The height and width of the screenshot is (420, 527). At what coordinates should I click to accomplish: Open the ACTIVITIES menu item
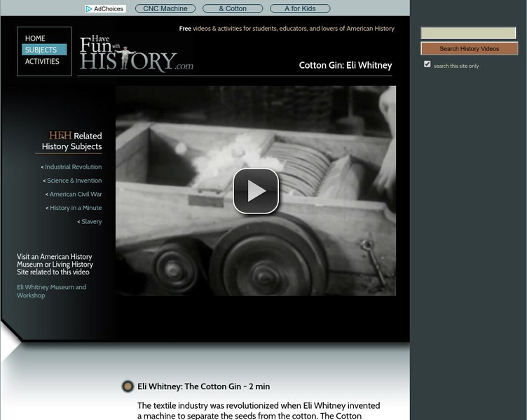click(x=42, y=61)
